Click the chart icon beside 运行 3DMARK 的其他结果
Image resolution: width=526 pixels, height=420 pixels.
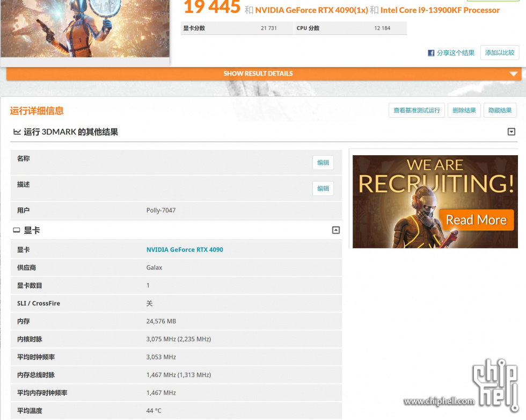point(17,132)
